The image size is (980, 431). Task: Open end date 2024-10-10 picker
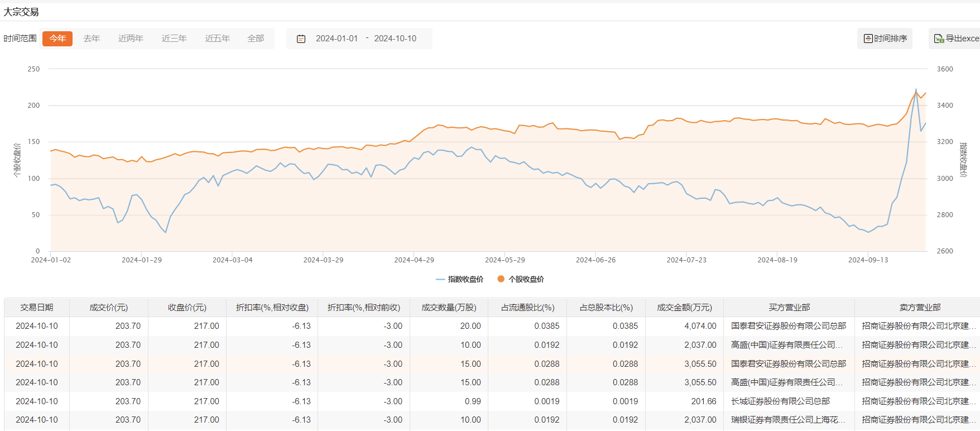point(395,39)
